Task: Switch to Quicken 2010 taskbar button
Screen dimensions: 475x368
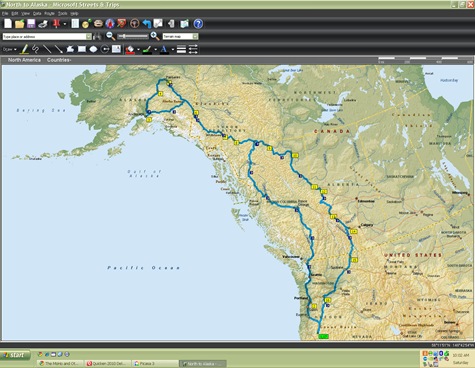Action: (108, 363)
